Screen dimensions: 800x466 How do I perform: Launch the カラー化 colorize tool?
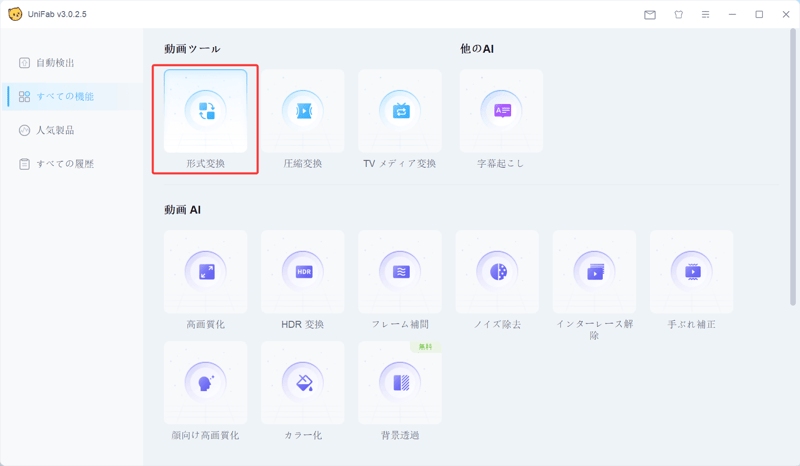click(x=302, y=390)
